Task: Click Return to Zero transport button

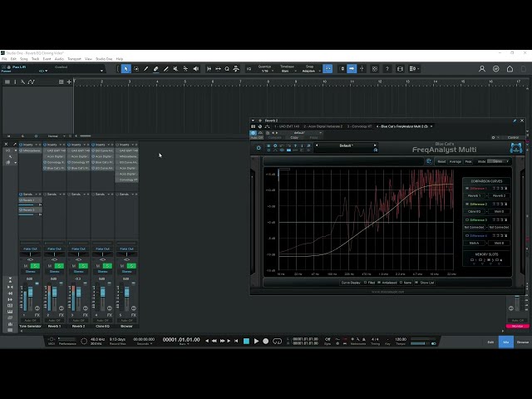Action: tap(236, 341)
